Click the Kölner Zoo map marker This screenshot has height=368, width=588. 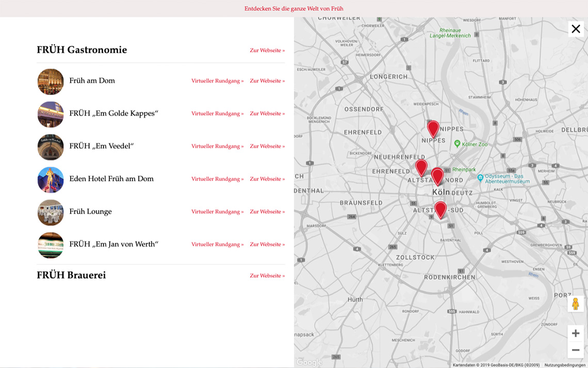[457, 144]
